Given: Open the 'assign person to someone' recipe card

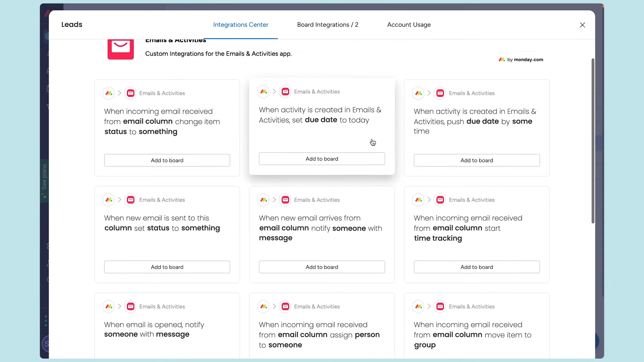Looking at the screenshot, I should pyautogui.click(x=321, y=332).
